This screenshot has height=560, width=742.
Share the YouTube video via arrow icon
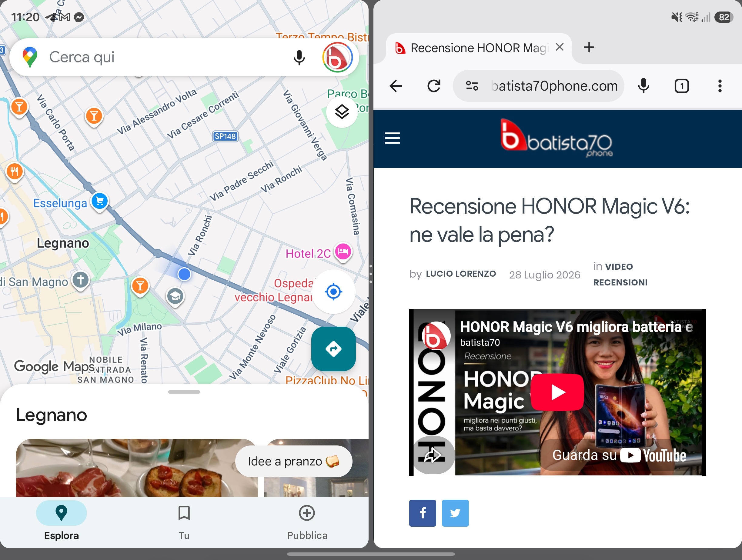click(433, 455)
